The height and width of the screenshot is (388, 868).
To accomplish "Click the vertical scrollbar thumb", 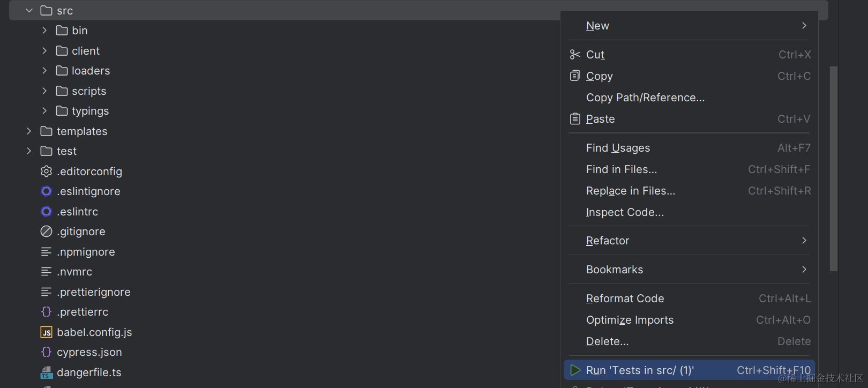I will point(834,169).
